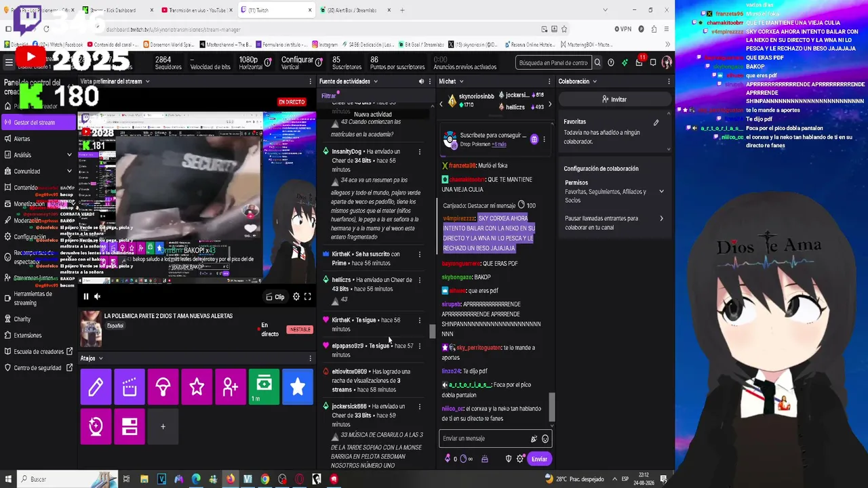
Task: Open stream preview player settings gear
Action: click(296, 297)
